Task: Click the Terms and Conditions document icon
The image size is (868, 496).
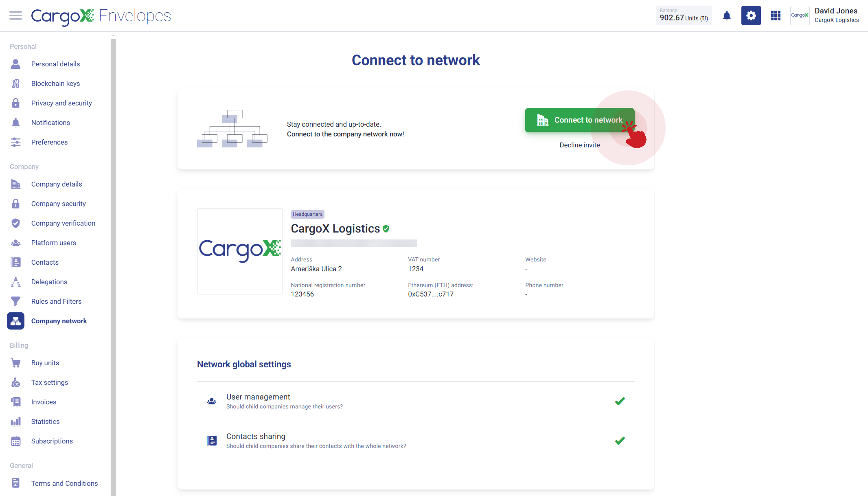Action: pyautogui.click(x=15, y=483)
